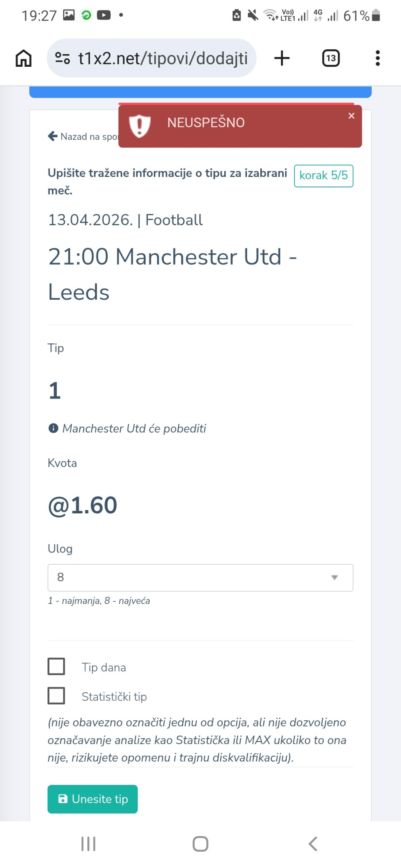The image size is (401, 868).
Task: Go back via Nazad na sport link
Action: (x=83, y=136)
